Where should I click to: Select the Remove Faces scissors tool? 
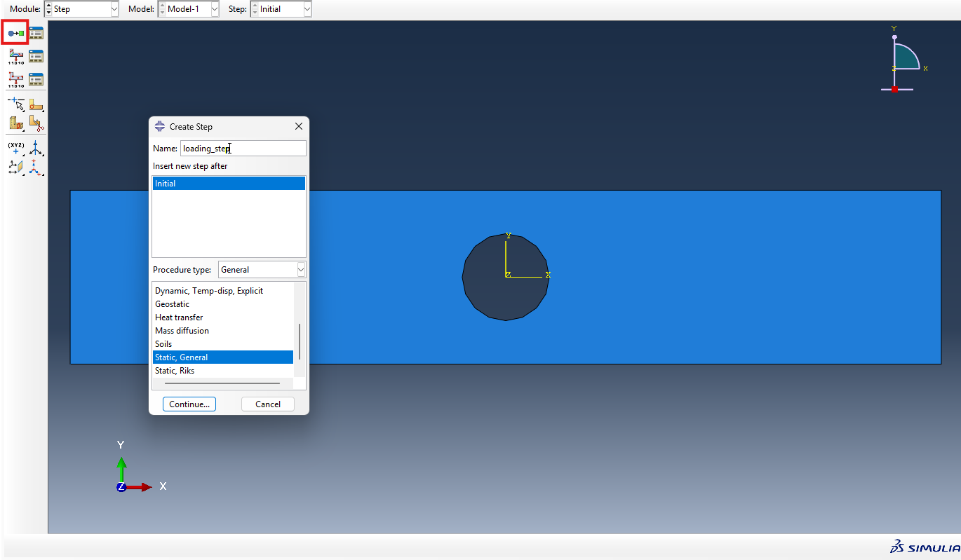pyautogui.click(x=36, y=123)
